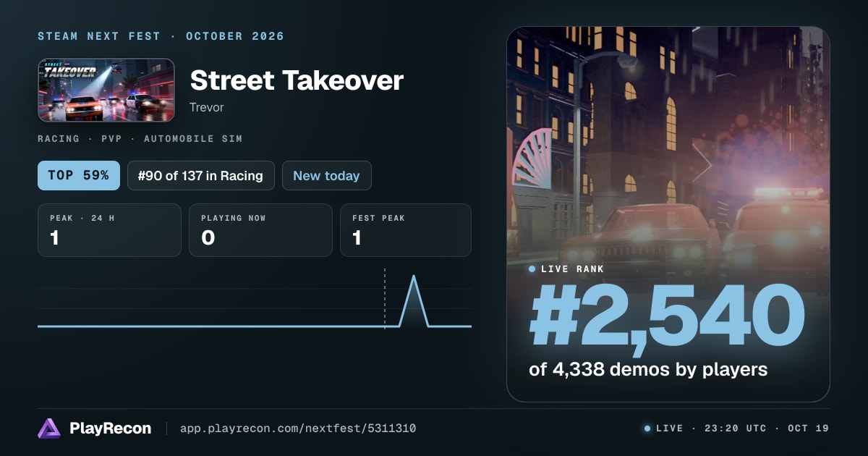The height and width of the screenshot is (456, 868).
Task: Click the 23:20 UTC timestamp
Action: click(735, 428)
